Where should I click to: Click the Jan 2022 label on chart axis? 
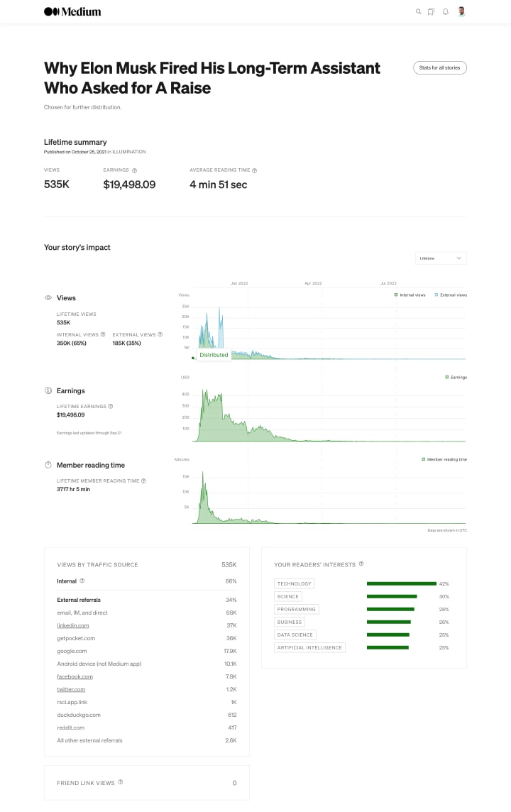coord(239,283)
